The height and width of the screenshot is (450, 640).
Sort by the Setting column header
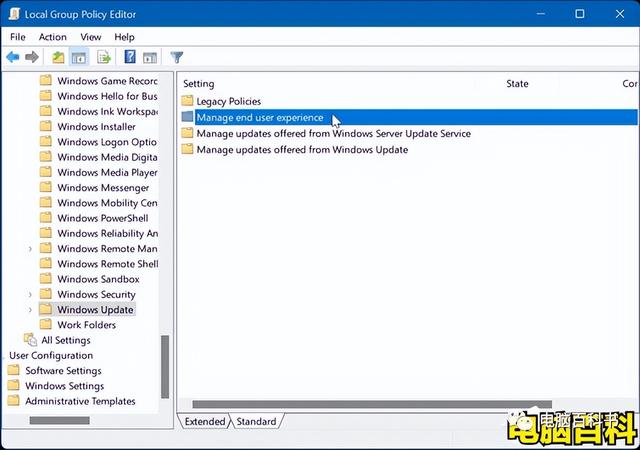(198, 84)
